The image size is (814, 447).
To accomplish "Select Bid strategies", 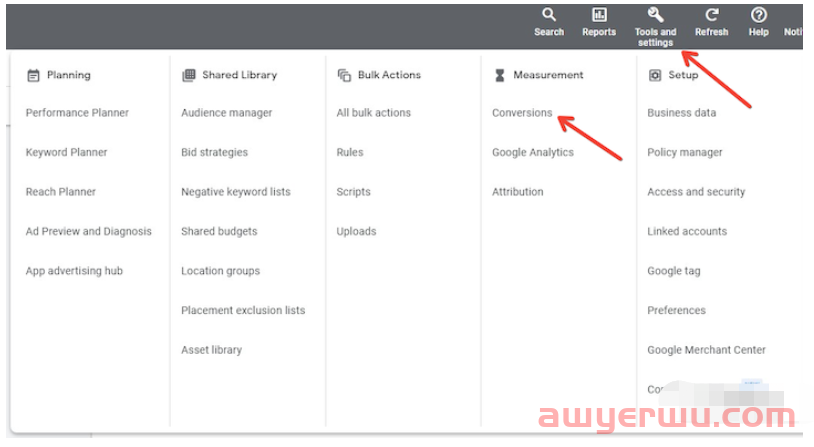I will click(x=214, y=152).
